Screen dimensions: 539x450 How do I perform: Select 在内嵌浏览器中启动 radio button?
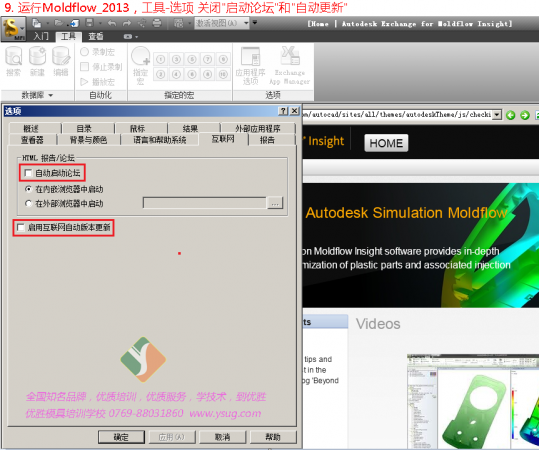pyautogui.click(x=29, y=189)
